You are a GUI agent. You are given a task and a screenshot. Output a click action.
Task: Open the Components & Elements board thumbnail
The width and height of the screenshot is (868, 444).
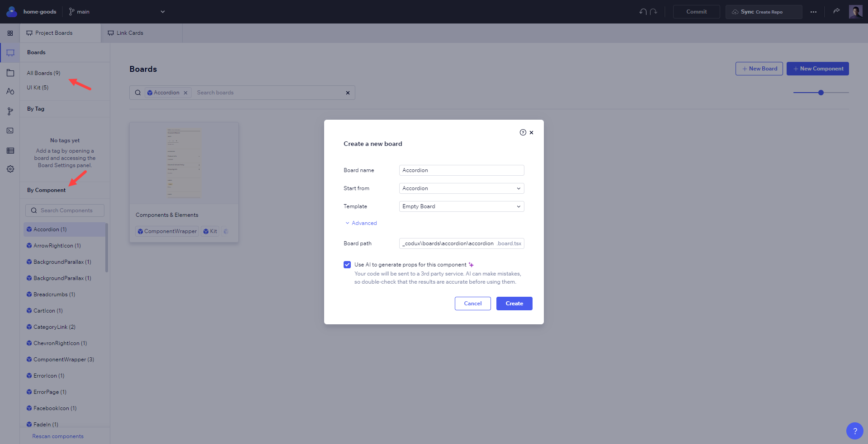(184, 163)
